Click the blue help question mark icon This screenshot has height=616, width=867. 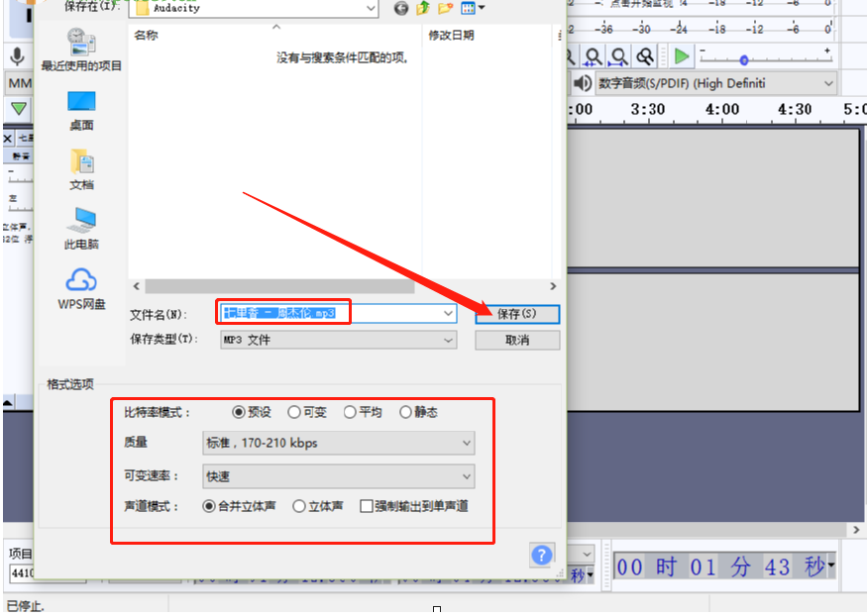[x=541, y=555]
